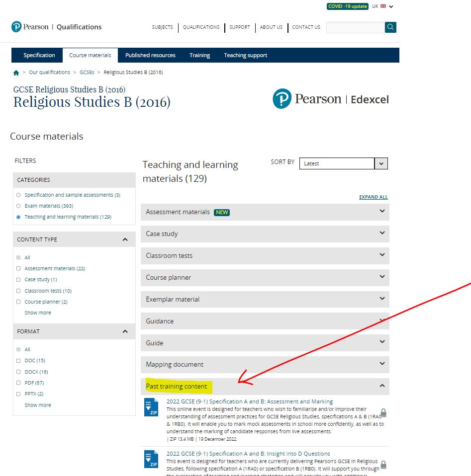Click the Pearson Edexcel logo

pyautogui.click(x=331, y=99)
